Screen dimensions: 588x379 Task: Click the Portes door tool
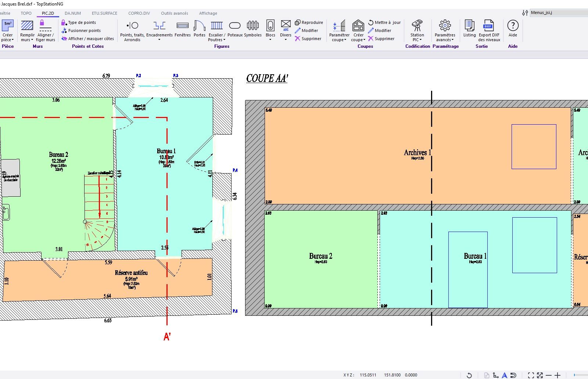[199, 29]
